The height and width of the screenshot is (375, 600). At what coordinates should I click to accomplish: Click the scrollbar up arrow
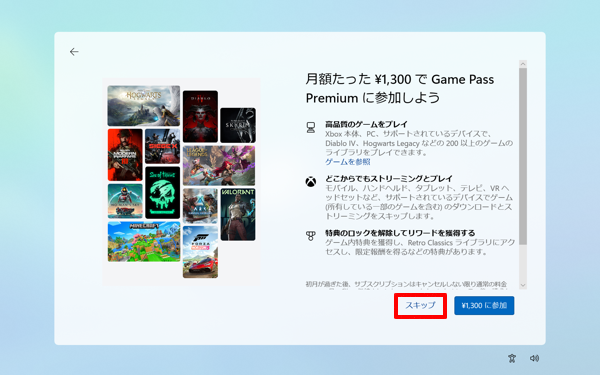(523, 64)
